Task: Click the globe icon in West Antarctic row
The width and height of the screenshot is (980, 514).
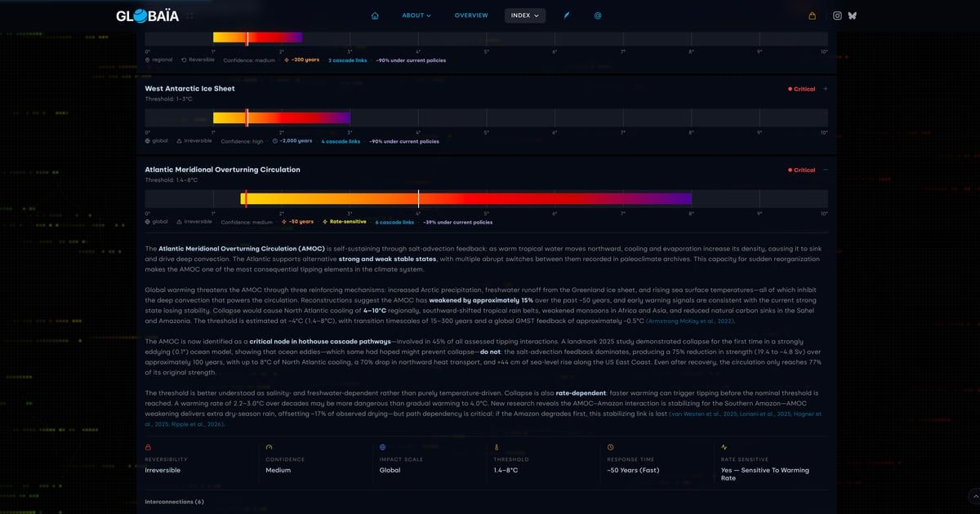Action: 148,141
